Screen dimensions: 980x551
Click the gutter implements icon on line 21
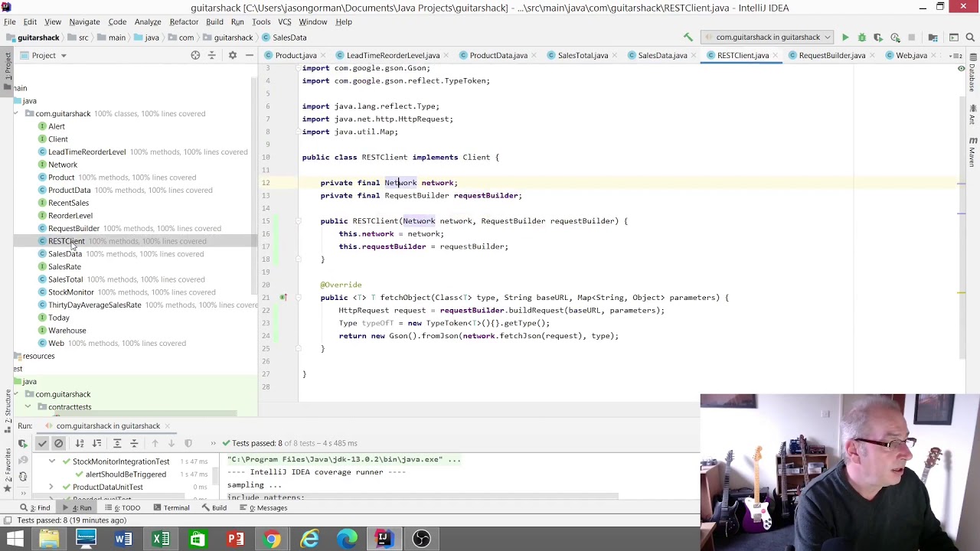click(283, 298)
